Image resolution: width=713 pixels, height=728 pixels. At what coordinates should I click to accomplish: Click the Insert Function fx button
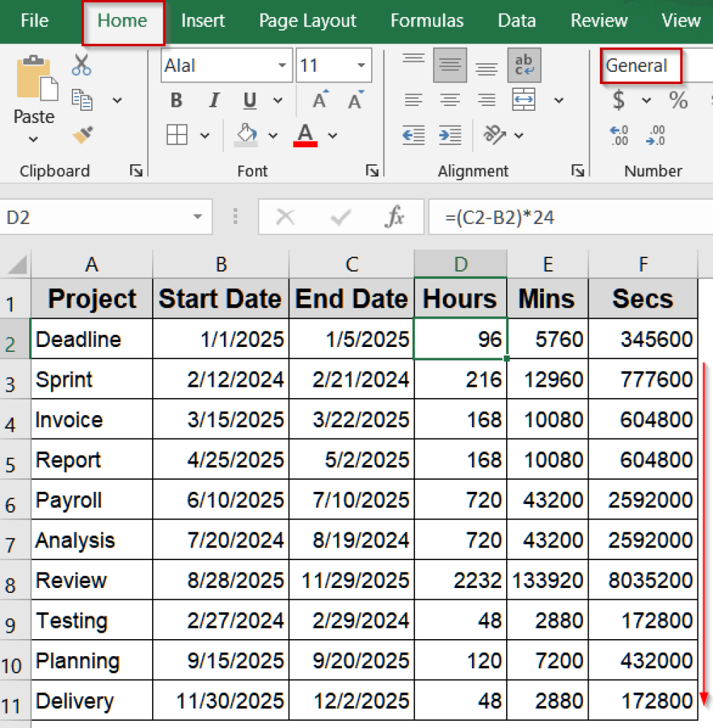point(396,218)
